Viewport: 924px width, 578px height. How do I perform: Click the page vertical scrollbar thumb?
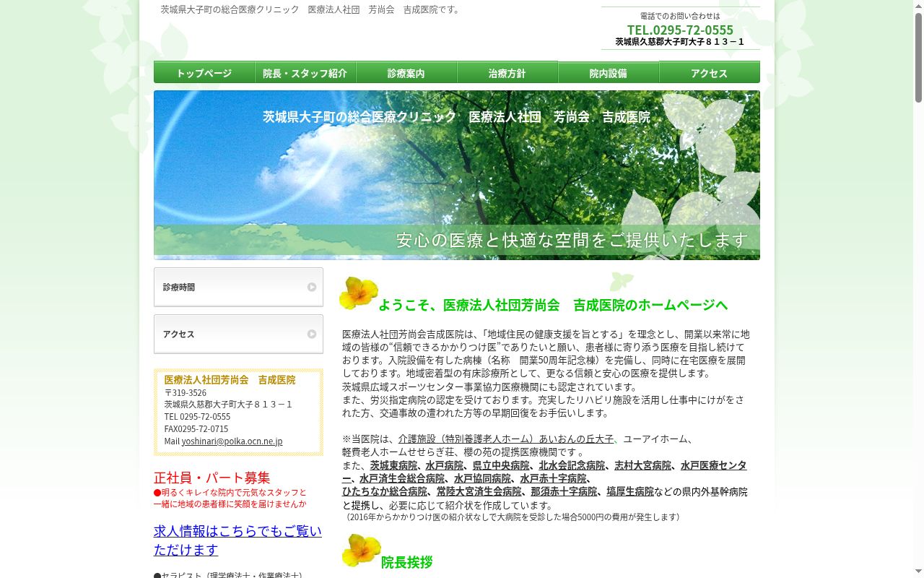(918, 58)
